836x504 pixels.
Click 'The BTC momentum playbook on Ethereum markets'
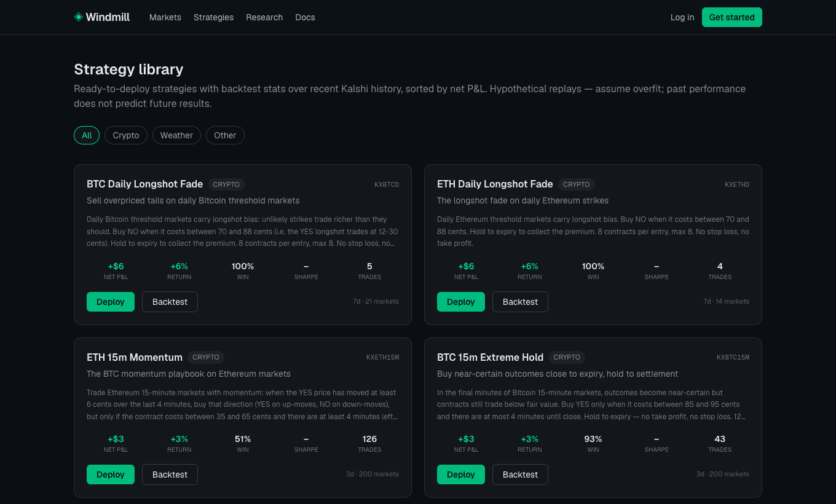point(189,374)
